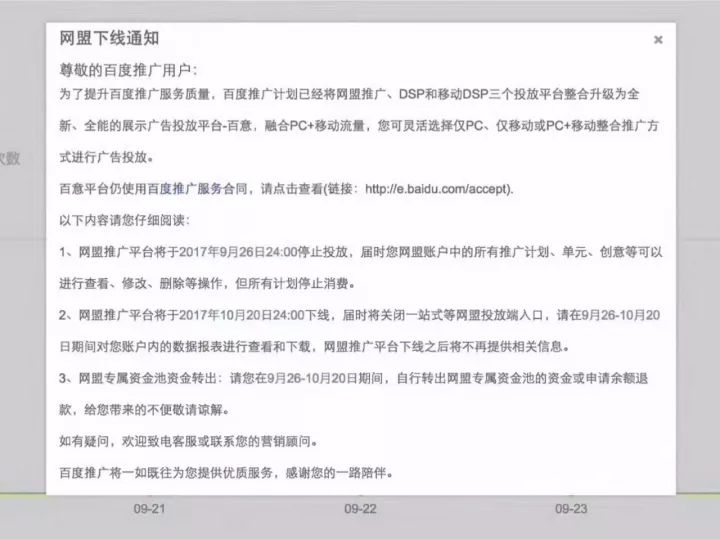Click the 以下内容请您仔细阅读 line
This screenshot has height=539, width=720.
click(124, 220)
